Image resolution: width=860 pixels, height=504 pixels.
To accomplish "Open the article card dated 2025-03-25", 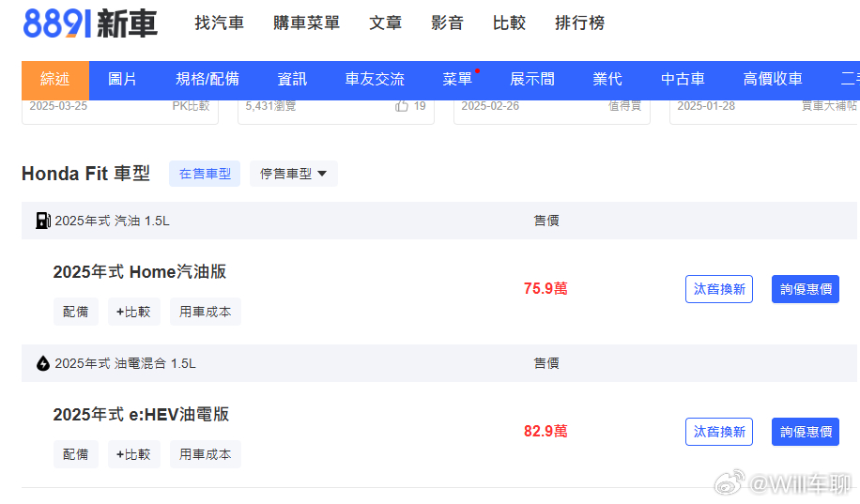I will click(x=120, y=112).
